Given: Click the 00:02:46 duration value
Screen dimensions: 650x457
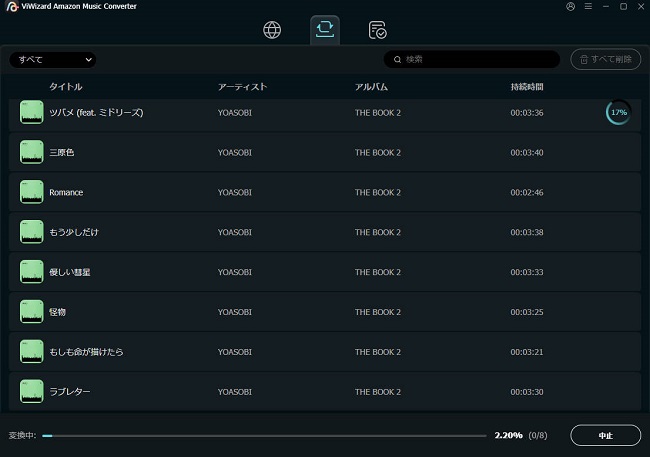Looking at the screenshot, I should click(527, 192).
